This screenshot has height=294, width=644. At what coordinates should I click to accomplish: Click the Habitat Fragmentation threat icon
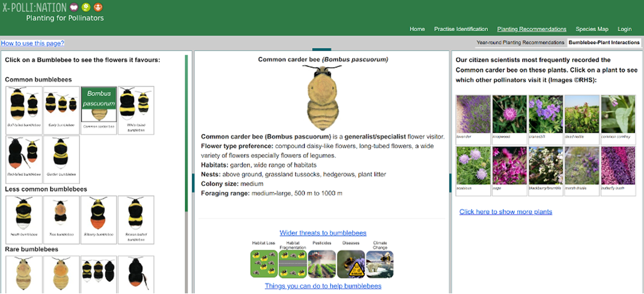click(x=292, y=264)
